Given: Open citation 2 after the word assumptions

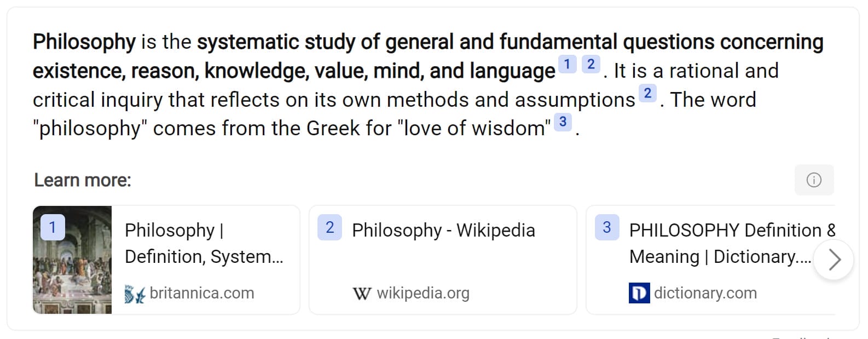Looking at the screenshot, I should pyautogui.click(x=647, y=94).
